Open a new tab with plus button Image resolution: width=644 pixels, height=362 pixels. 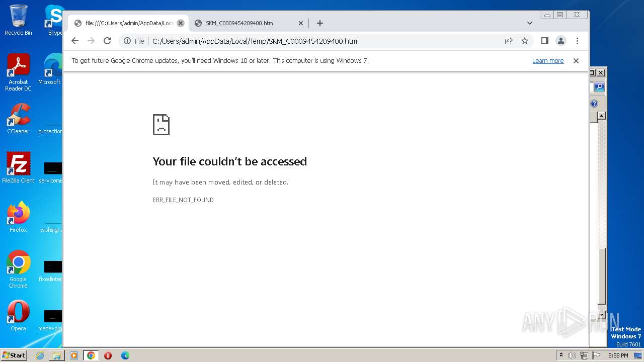pyautogui.click(x=320, y=23)
